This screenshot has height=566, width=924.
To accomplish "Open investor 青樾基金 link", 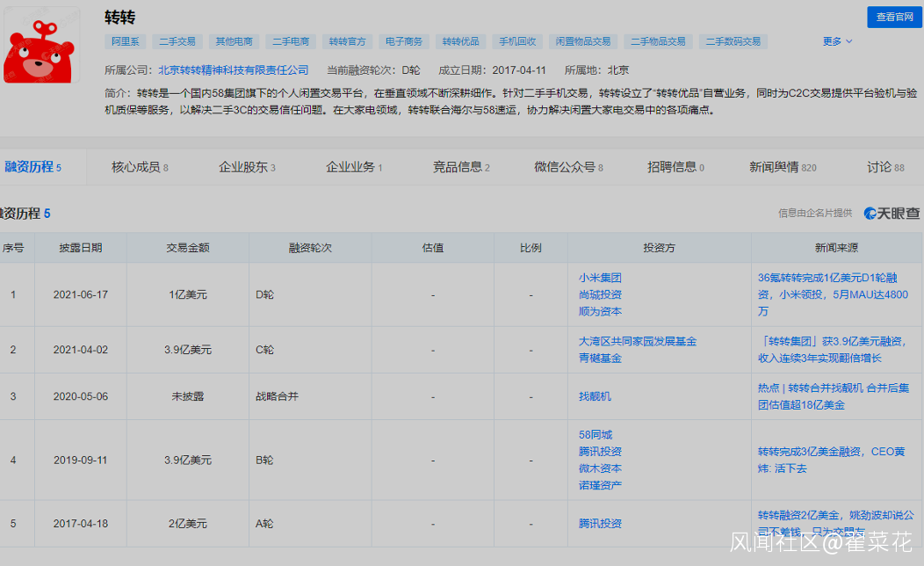I will 600,358.
